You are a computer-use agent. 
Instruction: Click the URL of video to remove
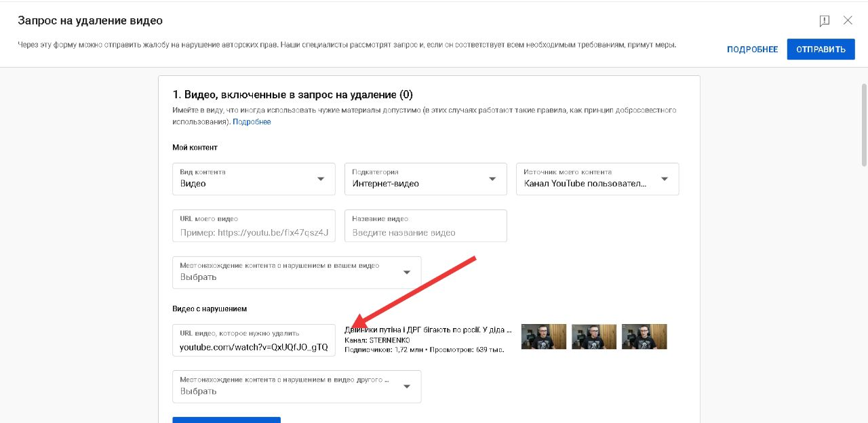(254, 340)
